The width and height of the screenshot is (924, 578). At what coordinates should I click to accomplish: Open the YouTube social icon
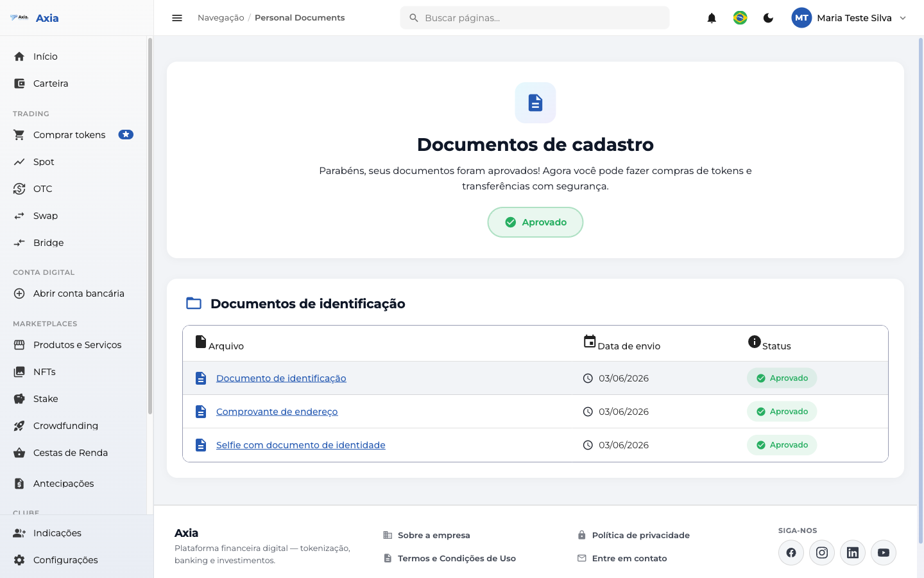click(x=884, y=552)
